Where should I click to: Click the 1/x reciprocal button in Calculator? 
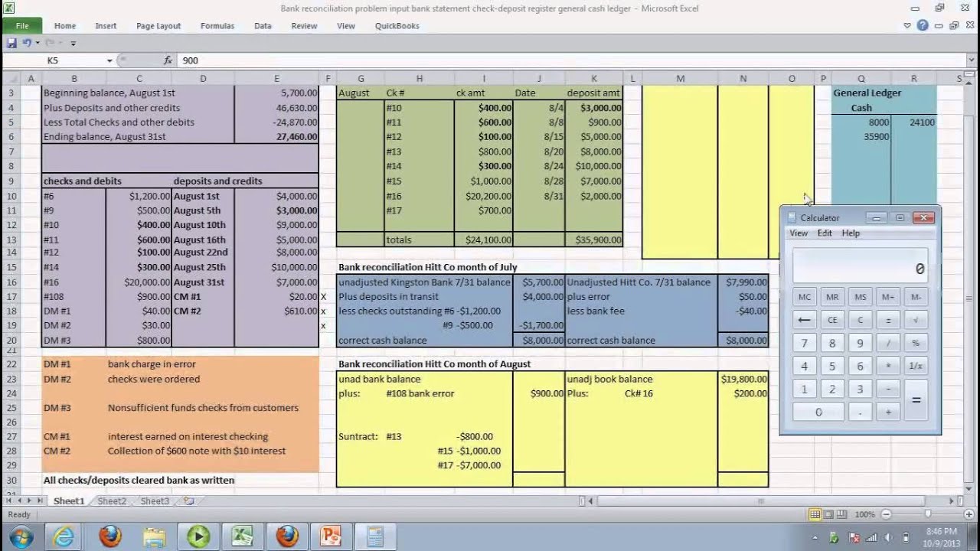point(916,366)
